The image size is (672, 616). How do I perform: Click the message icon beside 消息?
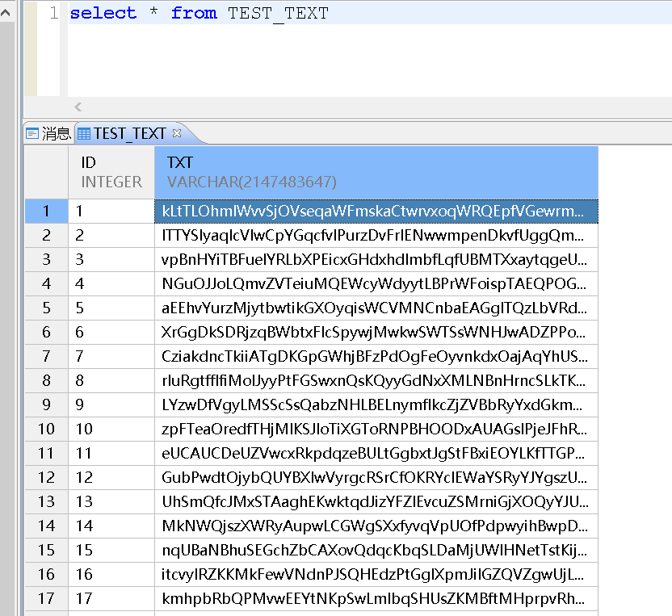tap(32, 134)
